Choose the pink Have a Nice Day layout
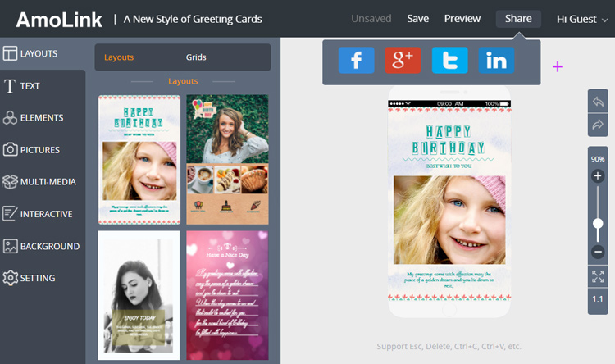Screen dimensions: 615x364 (227, 295)
